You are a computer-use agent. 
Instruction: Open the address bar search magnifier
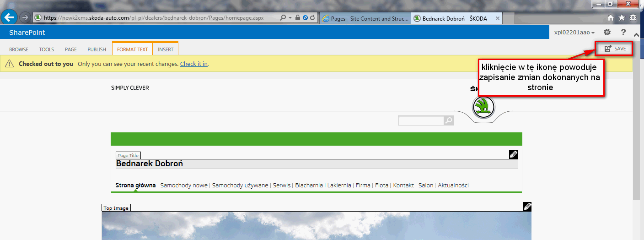click(x=283, y=18)
